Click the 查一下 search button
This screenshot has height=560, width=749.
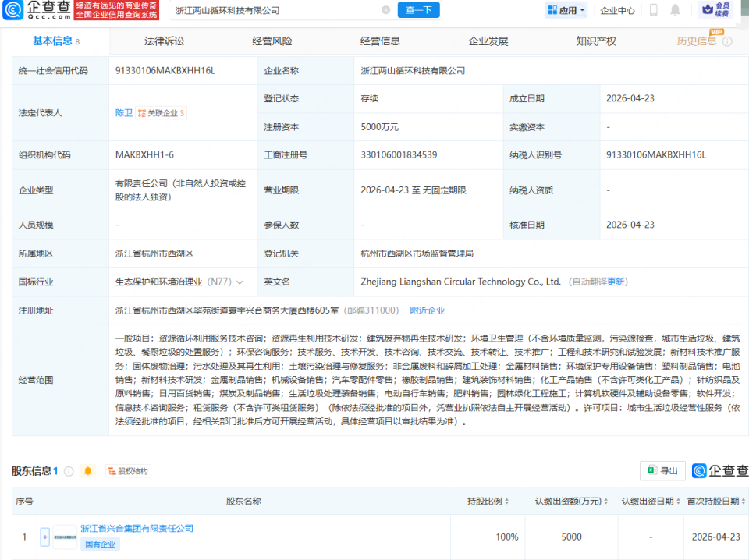[x=419, y=10]
